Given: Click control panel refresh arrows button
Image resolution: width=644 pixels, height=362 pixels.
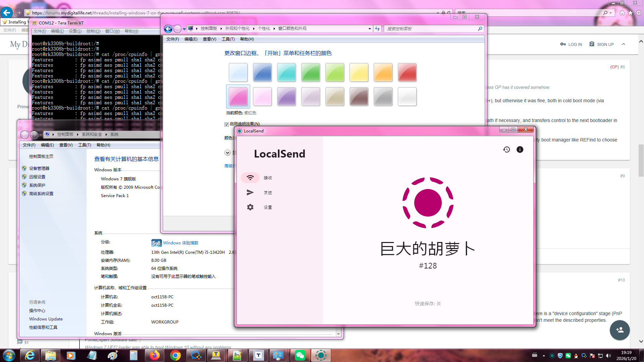Looking at the screenshot, I should coord(377,28).
